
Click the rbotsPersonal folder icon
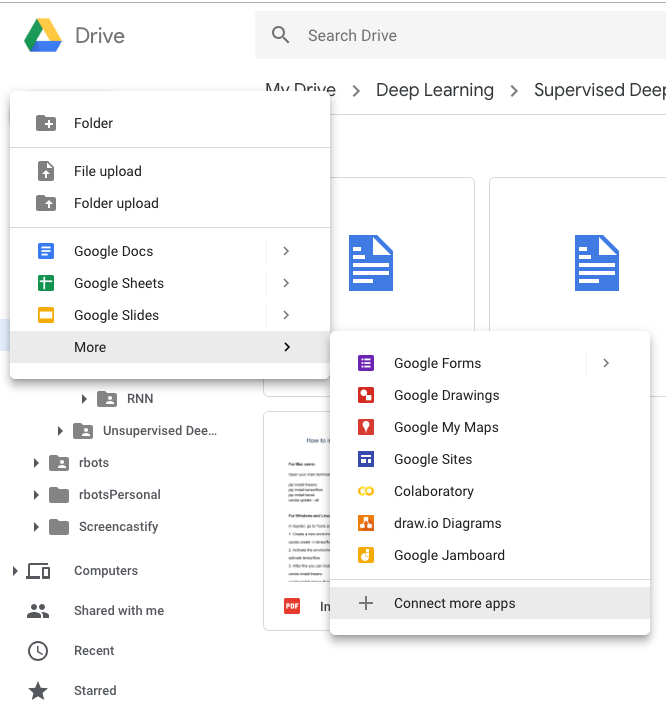tap(59, 494)
